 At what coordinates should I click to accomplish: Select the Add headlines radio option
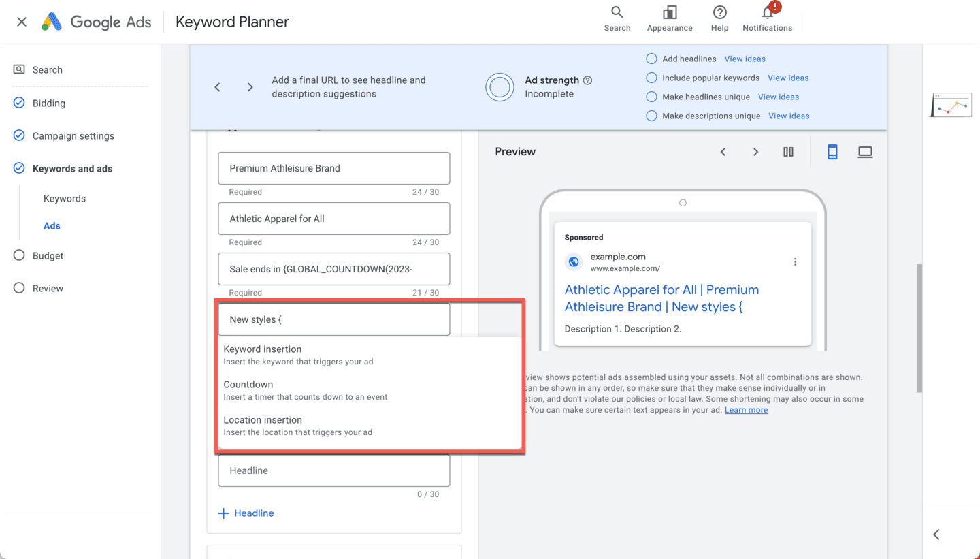point(651,59)
